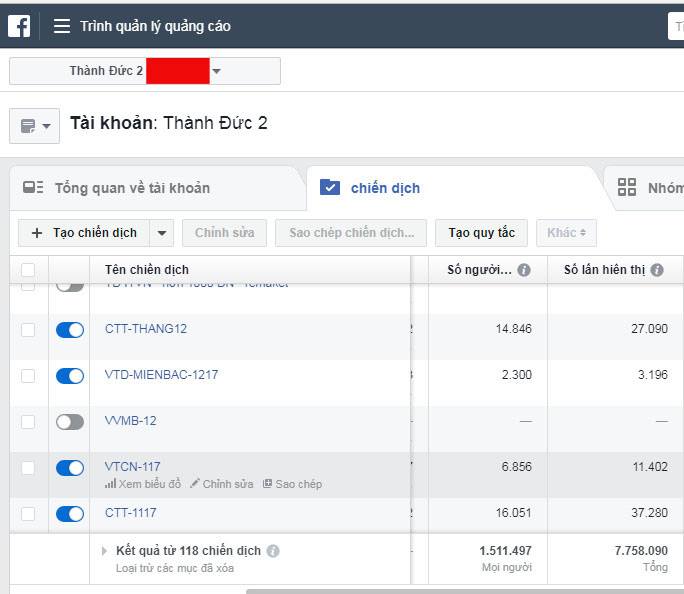684x594 pixels.
Task: Click the Chỉnh sửa toolbar button
Action: click(x=225, y=233)
